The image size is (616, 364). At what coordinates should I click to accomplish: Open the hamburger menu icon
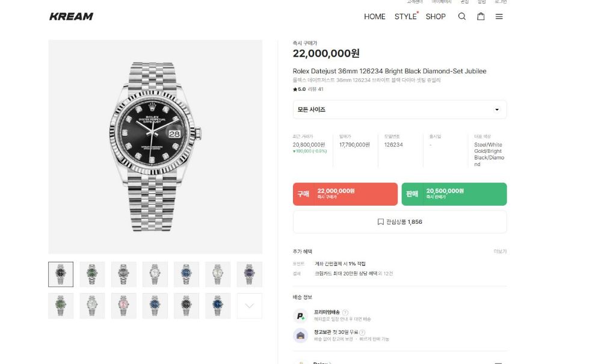click(499, 16)
